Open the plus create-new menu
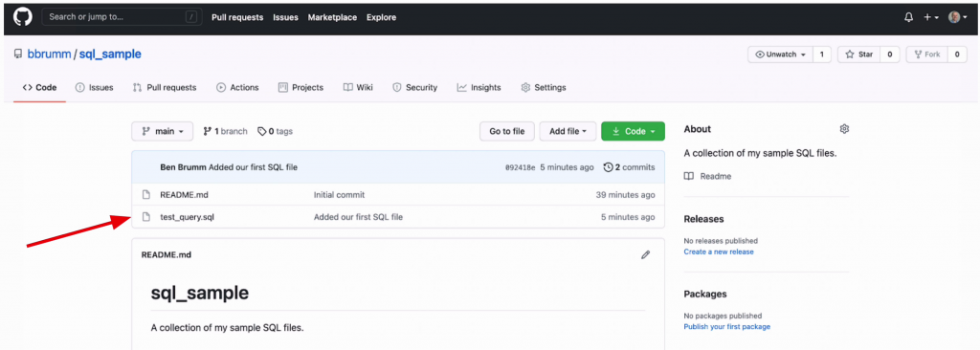Screen dimensions: 980x350 click(931, 17)
